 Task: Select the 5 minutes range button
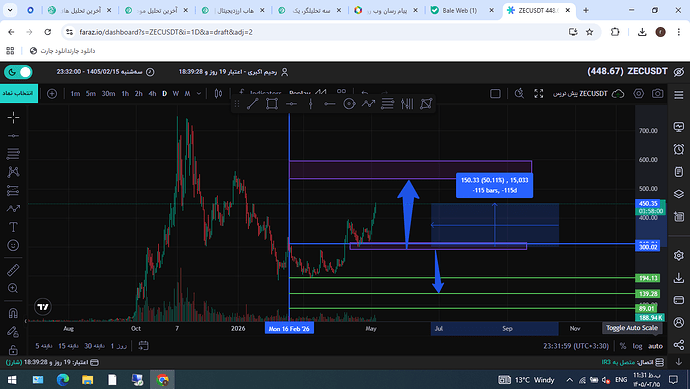[x=44, y=346]
